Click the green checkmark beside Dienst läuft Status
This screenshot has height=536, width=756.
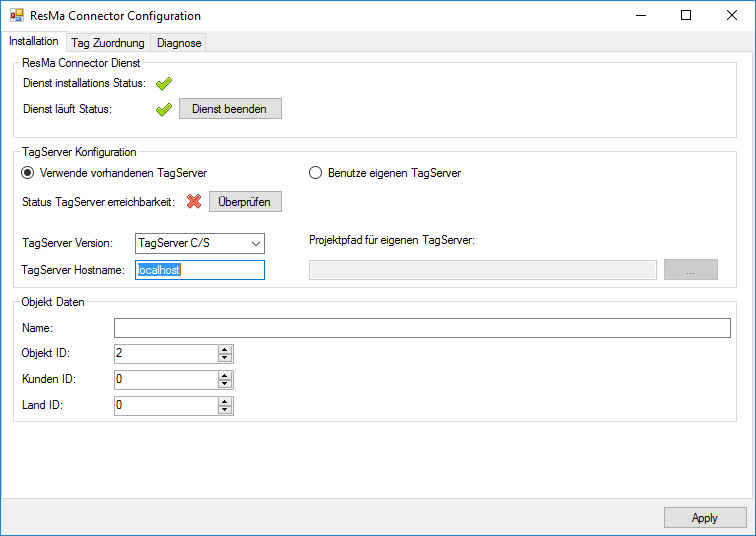(x=164, y=109)
